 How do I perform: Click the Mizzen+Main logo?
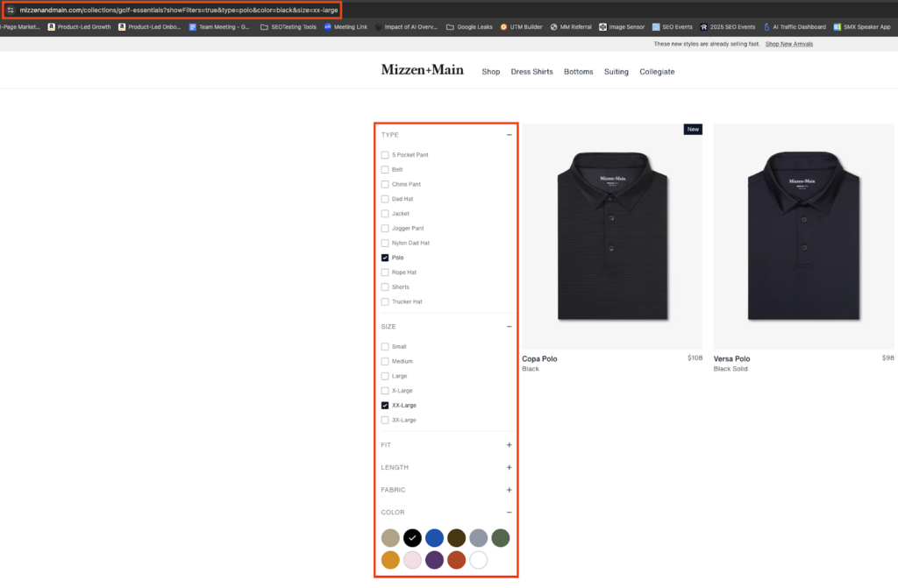[x=422, y=70]
